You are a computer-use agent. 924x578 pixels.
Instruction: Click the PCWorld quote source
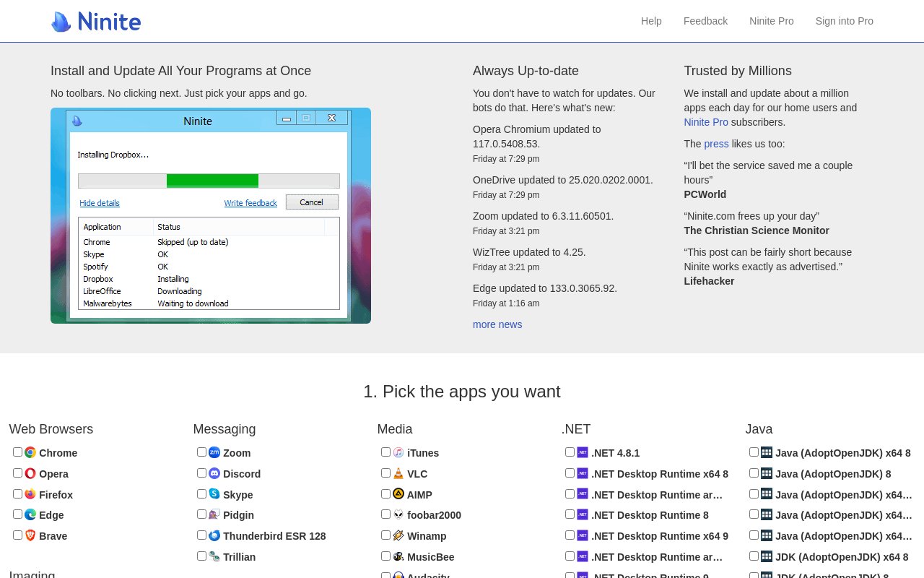(x=705, y=194)
